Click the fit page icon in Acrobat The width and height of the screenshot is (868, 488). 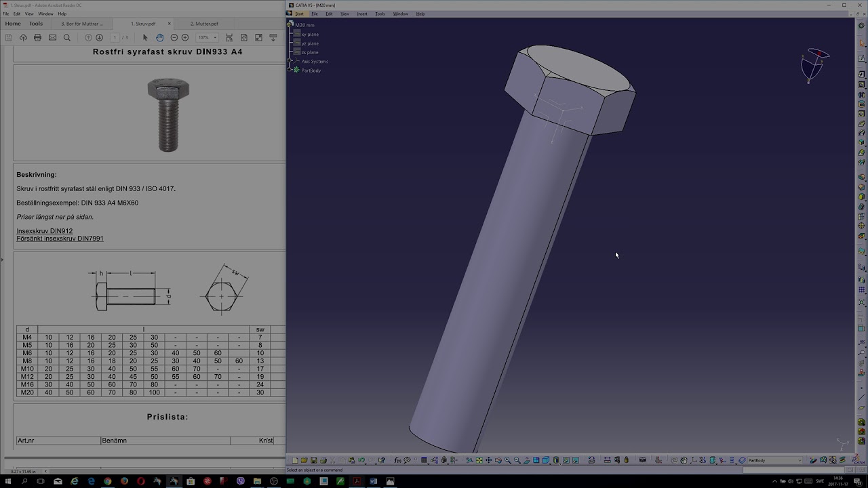(244, 37)
